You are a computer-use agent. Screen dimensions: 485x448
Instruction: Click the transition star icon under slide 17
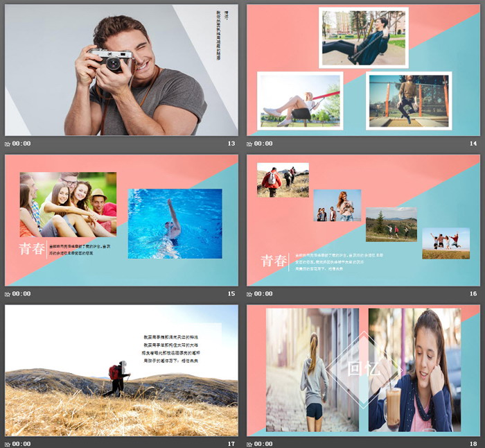(x=8, y=444)
